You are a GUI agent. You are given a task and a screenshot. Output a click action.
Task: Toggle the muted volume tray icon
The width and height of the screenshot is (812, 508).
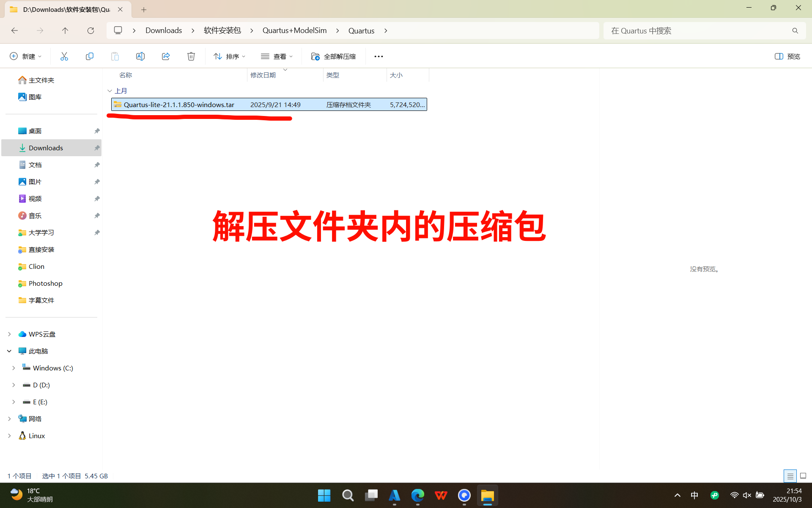click(747, 495)
